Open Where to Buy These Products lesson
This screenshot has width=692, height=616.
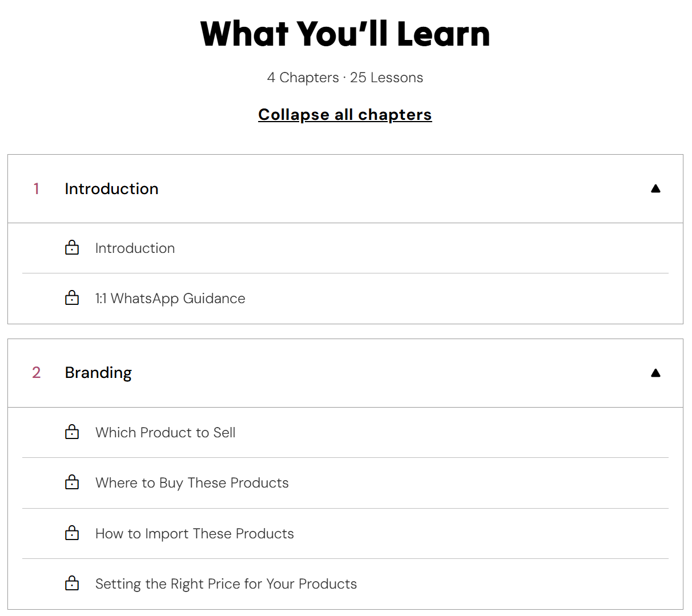(x=192, y=483)
